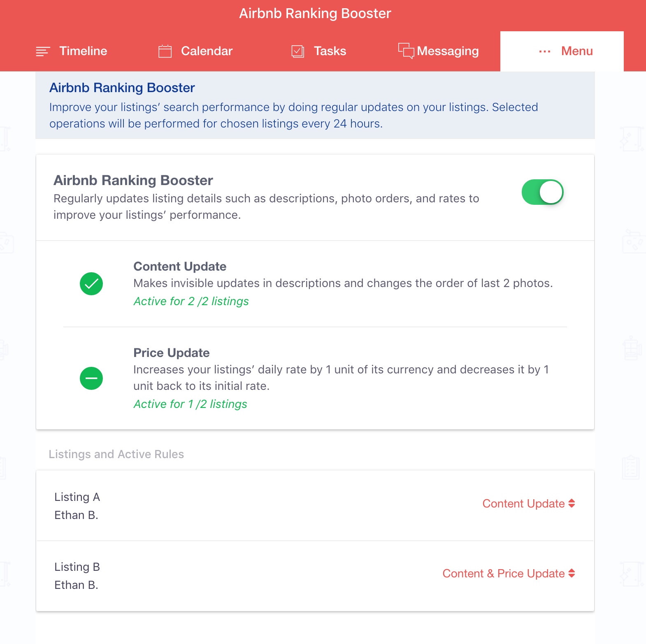This screenshot has width=646, height=644.
Task: Switch to the Calendar tab
Action: pos(195,51)
